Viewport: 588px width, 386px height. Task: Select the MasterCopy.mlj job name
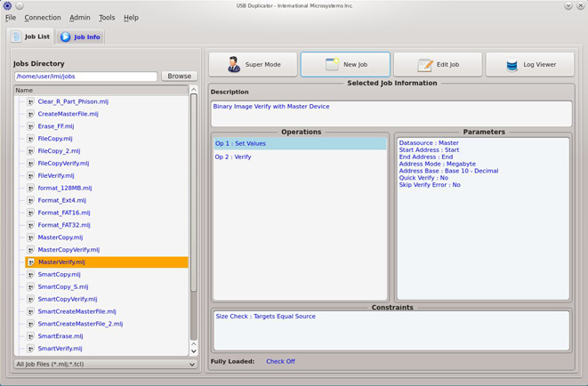[x=60, y=237]
